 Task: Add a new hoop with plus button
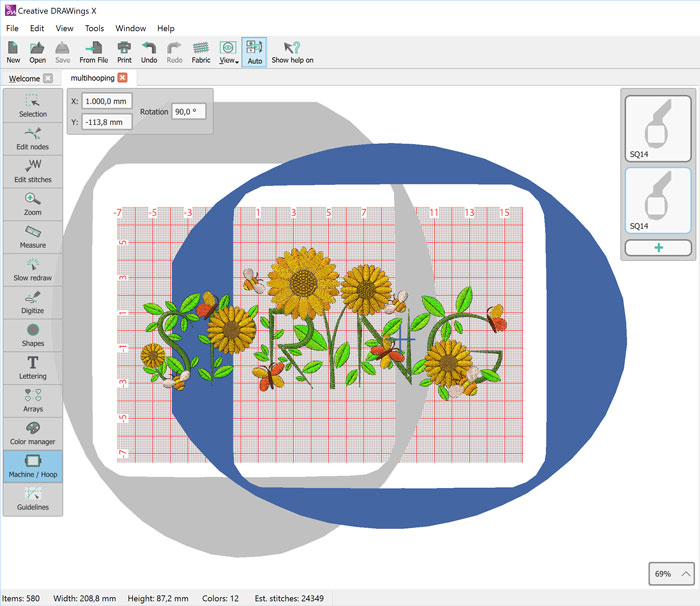(x=657, y=247)
